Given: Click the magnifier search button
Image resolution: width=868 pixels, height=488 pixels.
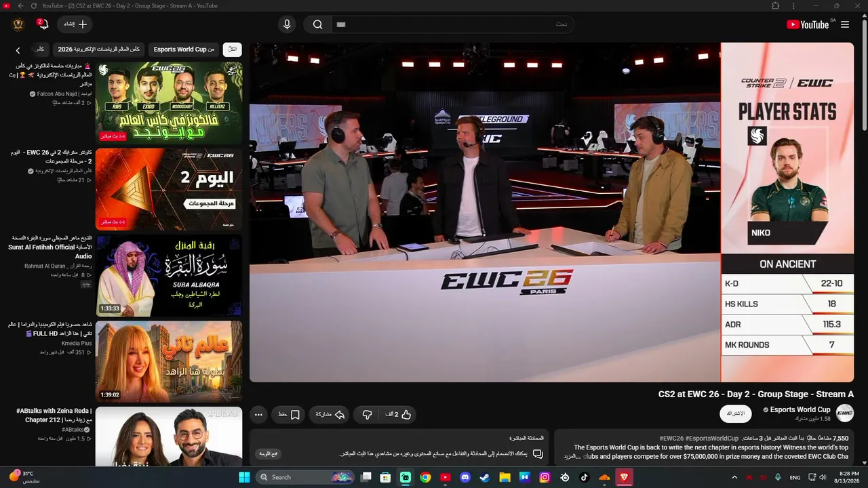Looking at the screenshot, I should [x=317, y=24].
